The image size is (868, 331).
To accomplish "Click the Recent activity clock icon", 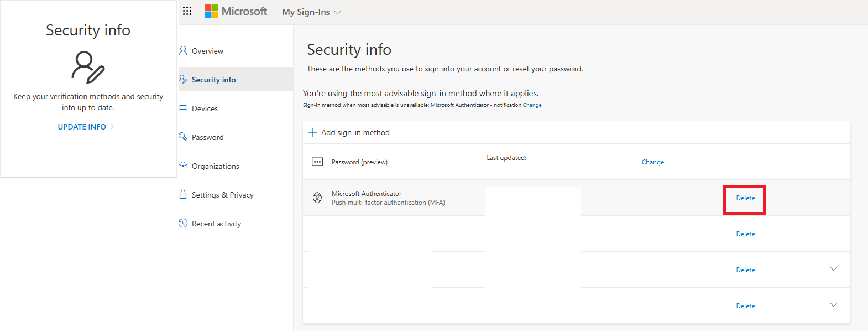I will tap(183, 223).
